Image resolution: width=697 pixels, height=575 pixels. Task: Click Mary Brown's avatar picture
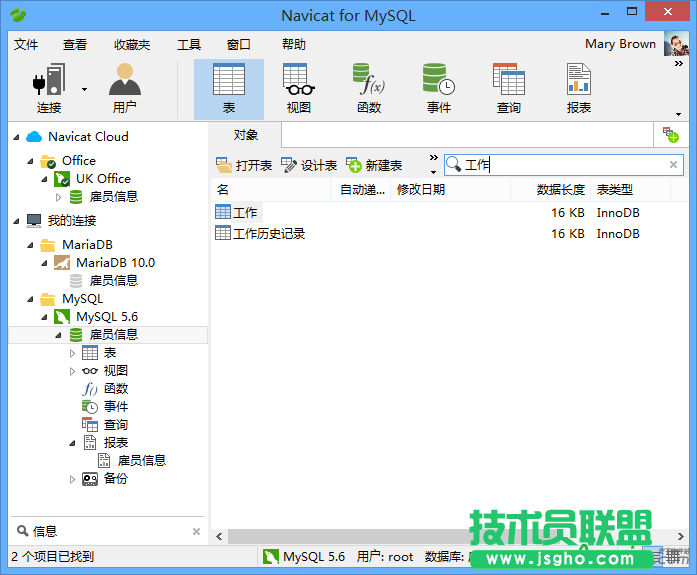[676, 44]
